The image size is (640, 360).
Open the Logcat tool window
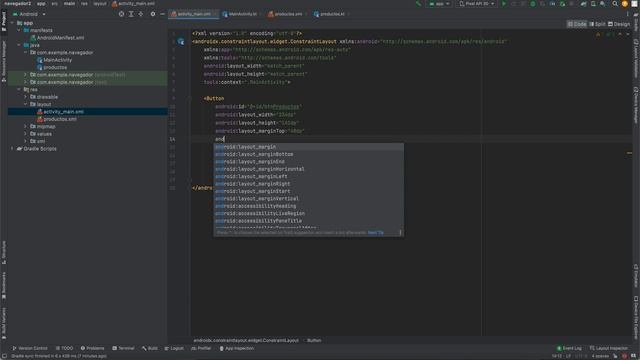point(174,348)
